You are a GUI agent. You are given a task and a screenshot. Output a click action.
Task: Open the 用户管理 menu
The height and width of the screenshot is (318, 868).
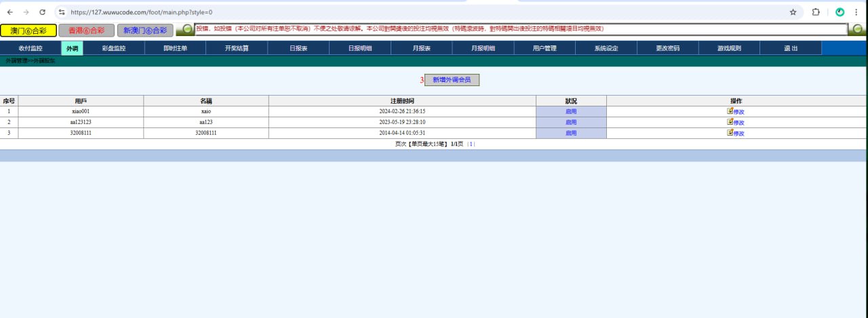(x=545, y=48)
